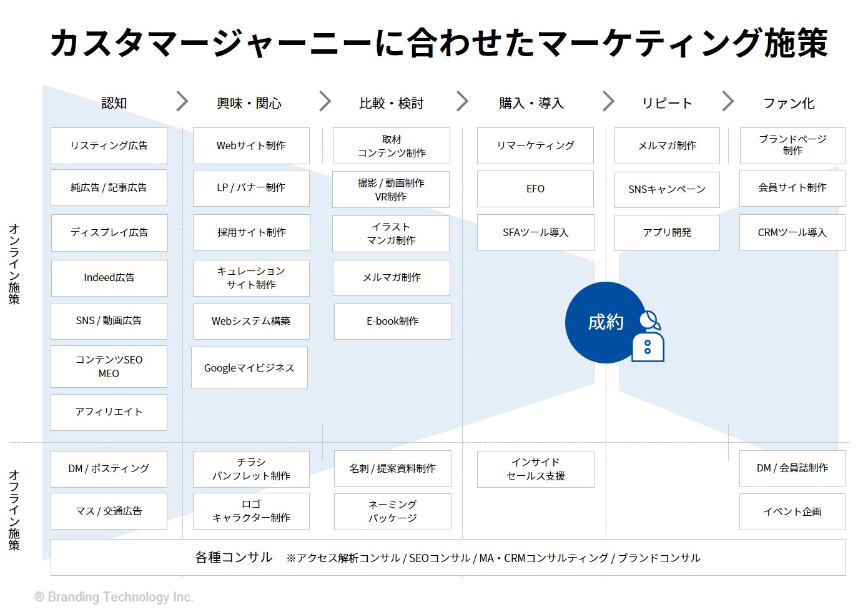Click the イベント企画 box
Image resolution: width=868 pixels, height=612 pixels.
792,512
